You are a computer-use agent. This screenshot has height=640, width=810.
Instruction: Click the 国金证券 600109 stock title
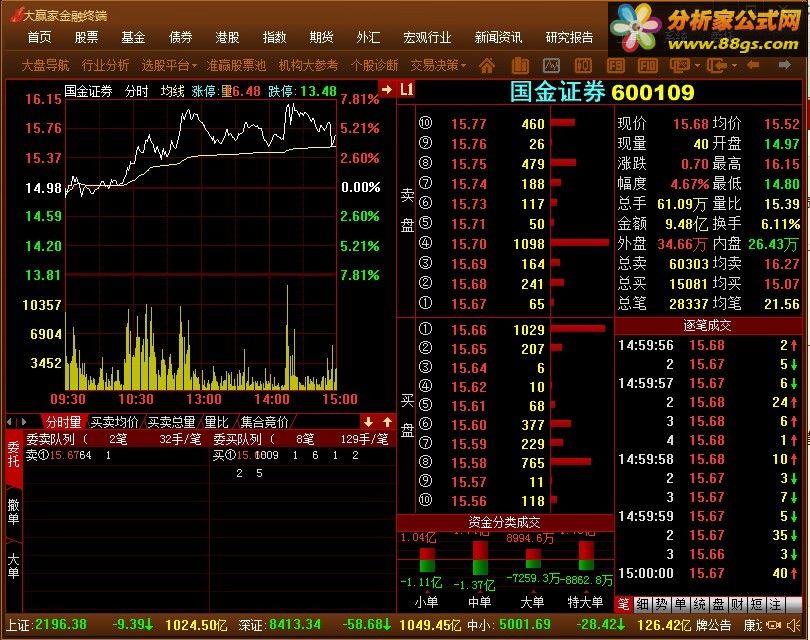[602, 92]
